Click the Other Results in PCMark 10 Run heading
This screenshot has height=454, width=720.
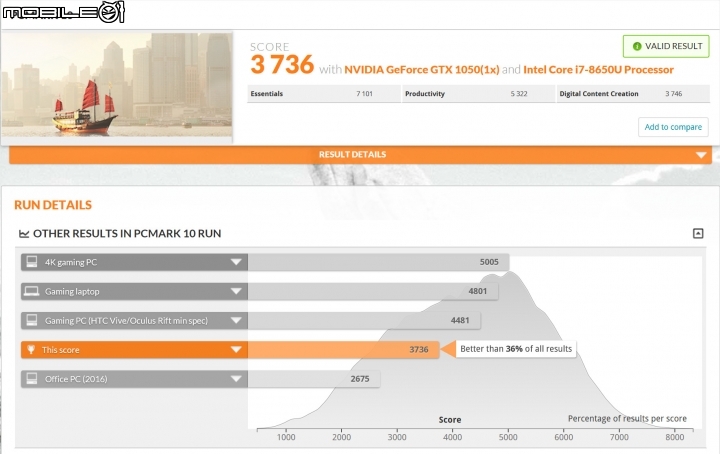point(127,234)
